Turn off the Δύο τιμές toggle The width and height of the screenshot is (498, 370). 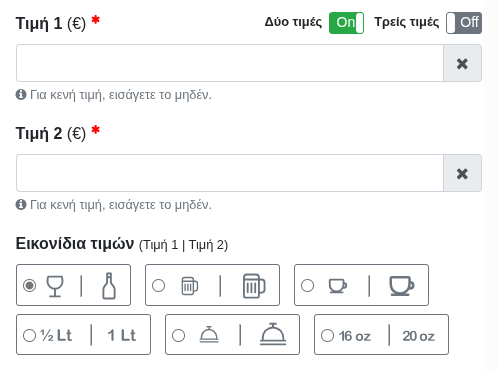click(x=346, y=23)
